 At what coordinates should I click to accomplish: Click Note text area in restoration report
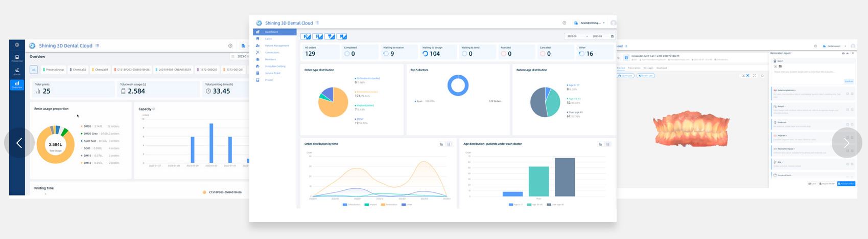[x=812, y=72]
